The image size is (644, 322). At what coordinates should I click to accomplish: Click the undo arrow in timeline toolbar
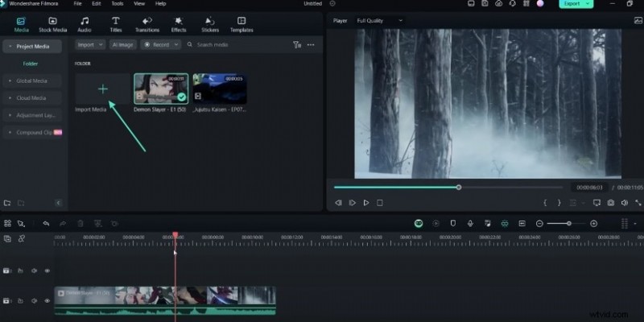46,223
